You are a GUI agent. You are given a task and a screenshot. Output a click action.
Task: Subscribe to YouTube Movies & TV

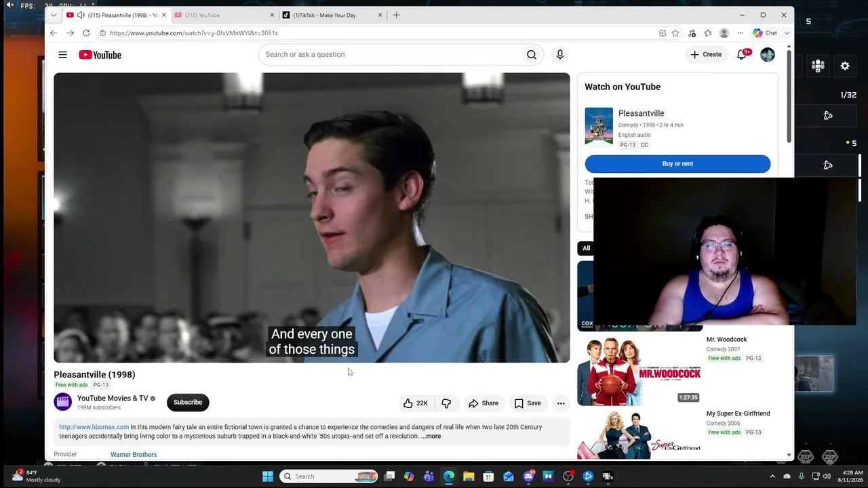(x=188, y=403)
